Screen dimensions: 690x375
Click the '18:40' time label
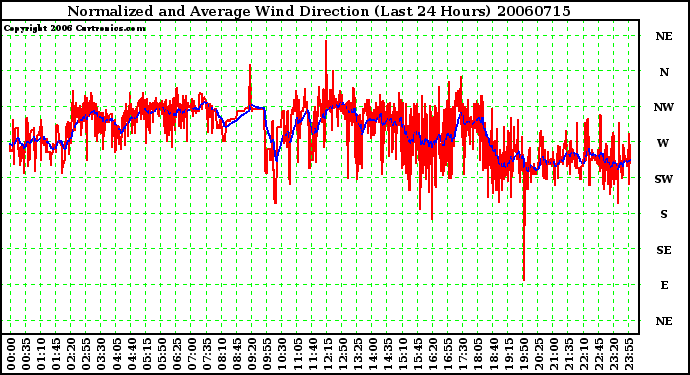[x=494, y=354]
